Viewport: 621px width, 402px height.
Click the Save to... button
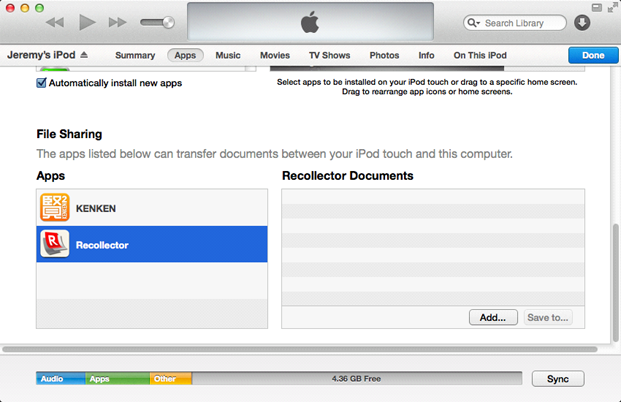pos(548,318)
